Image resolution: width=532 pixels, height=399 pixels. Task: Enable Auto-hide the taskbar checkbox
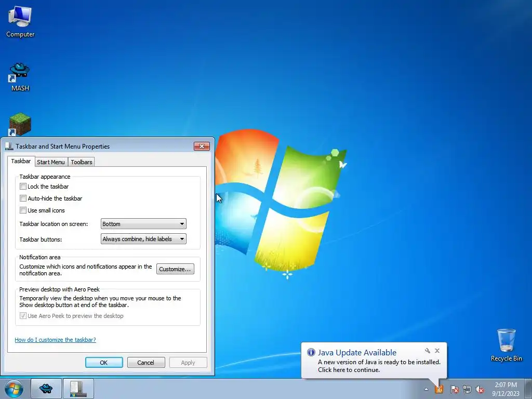tap(23, 198)
